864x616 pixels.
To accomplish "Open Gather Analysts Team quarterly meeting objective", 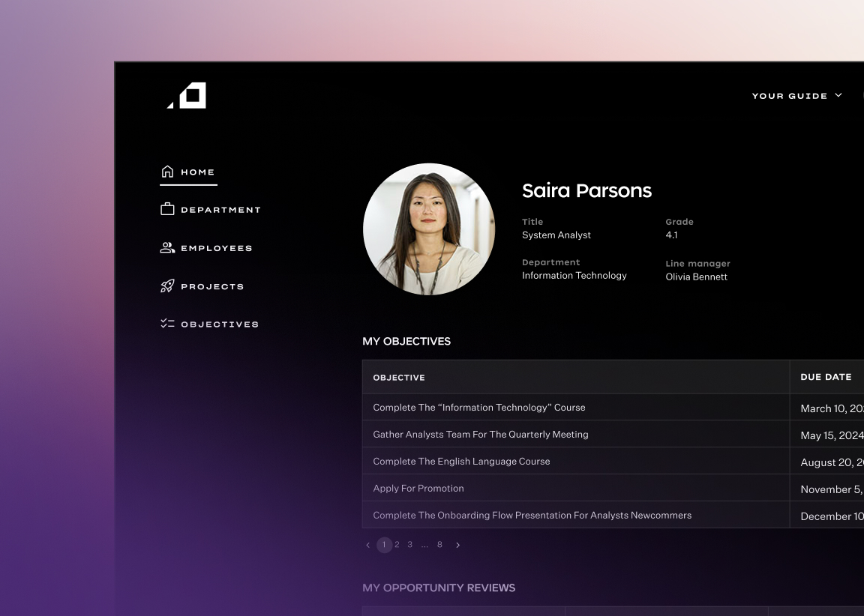I will pos(480,434).
